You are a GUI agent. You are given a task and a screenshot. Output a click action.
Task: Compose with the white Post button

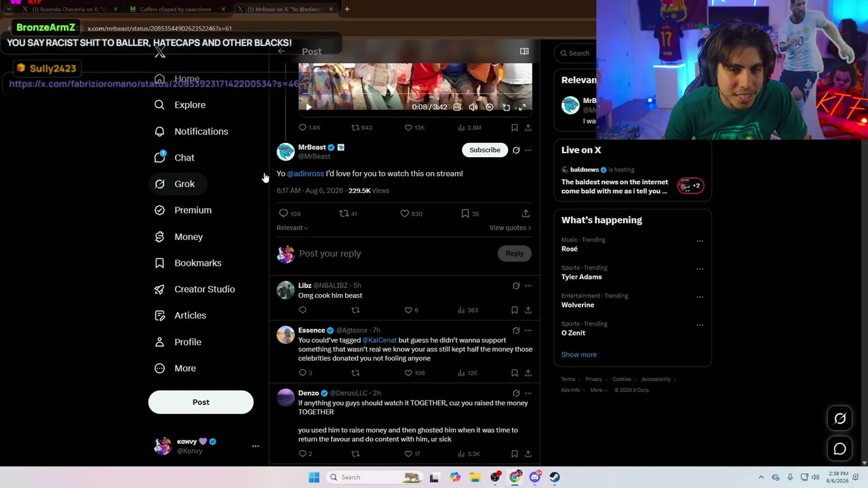tap(201, 403)
